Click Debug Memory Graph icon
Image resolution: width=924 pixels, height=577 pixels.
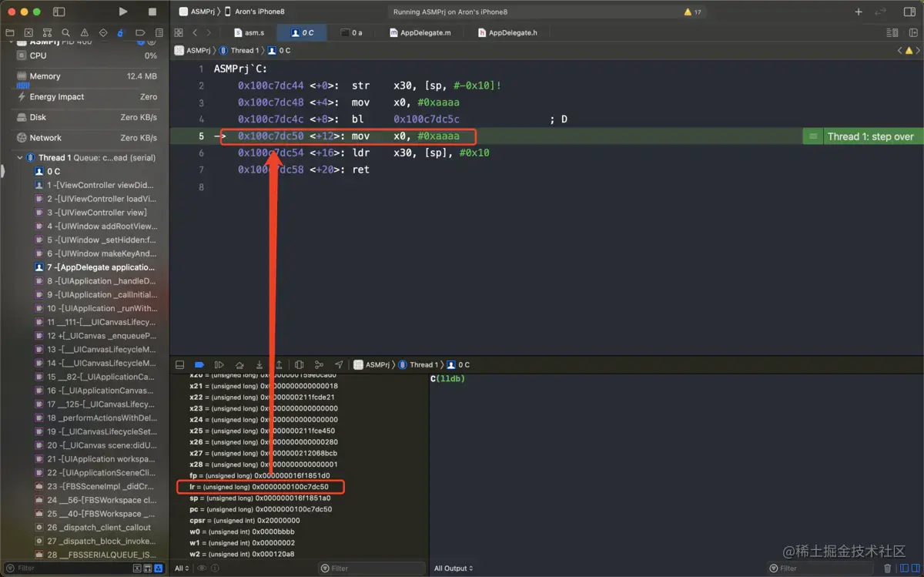coord(319,364)
